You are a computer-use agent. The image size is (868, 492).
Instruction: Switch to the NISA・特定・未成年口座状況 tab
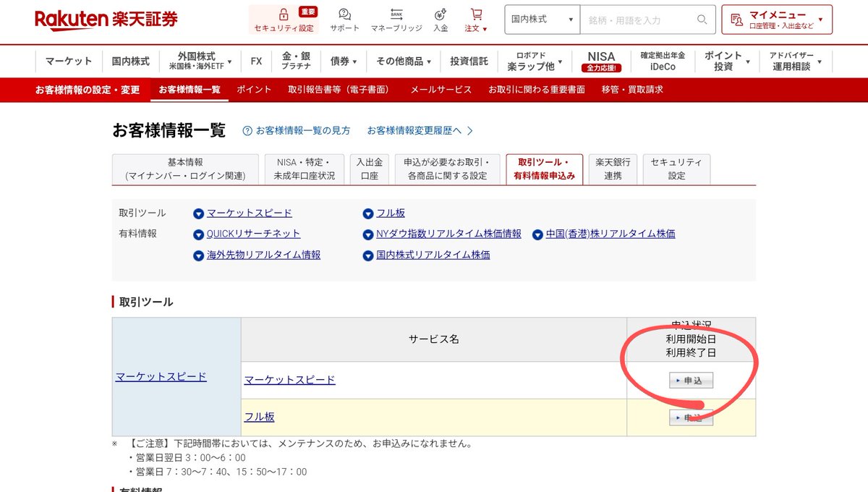pos(304,169)
